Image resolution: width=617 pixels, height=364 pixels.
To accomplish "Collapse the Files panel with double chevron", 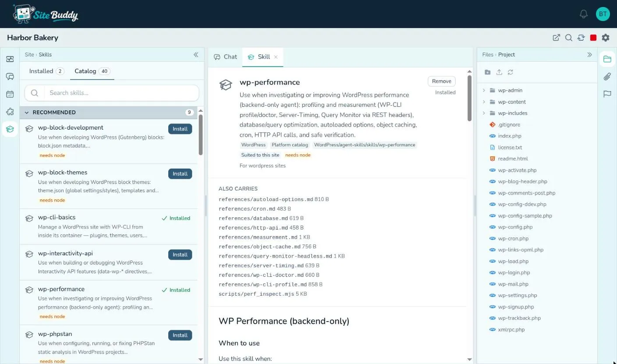I will [x=589, y=55].
